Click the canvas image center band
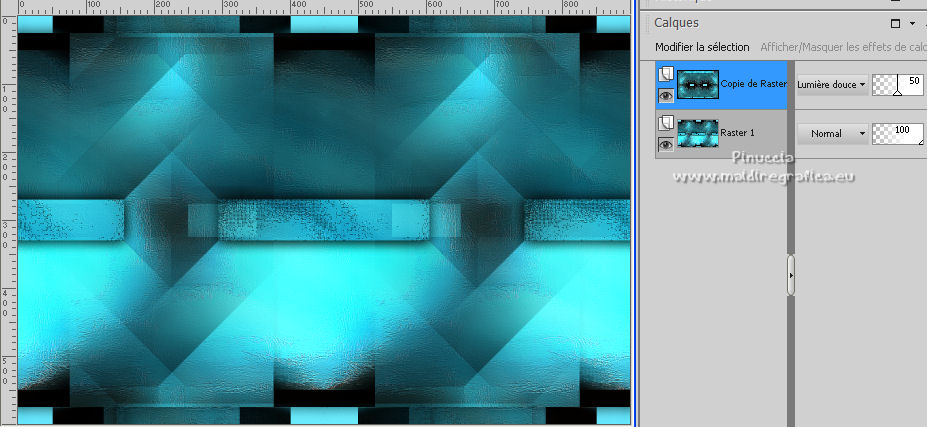The height and width of the screenshot is (427, 927). (x=324, y=220)
